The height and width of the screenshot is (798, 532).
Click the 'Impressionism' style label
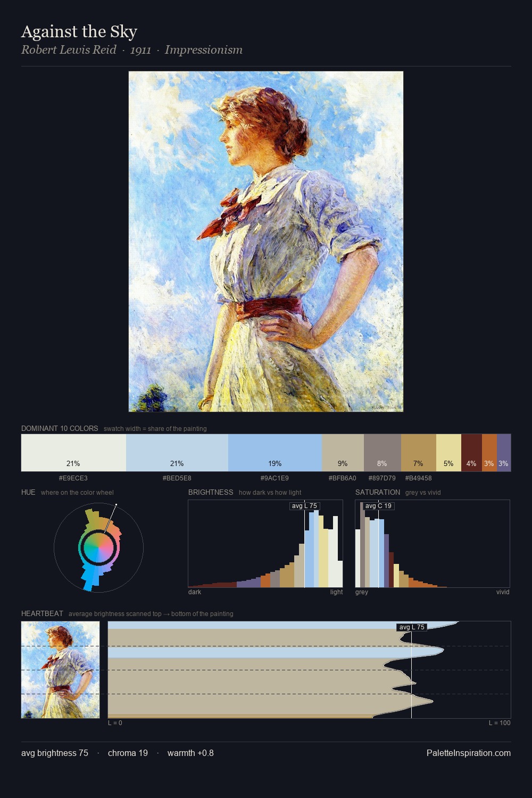point(204,50)
